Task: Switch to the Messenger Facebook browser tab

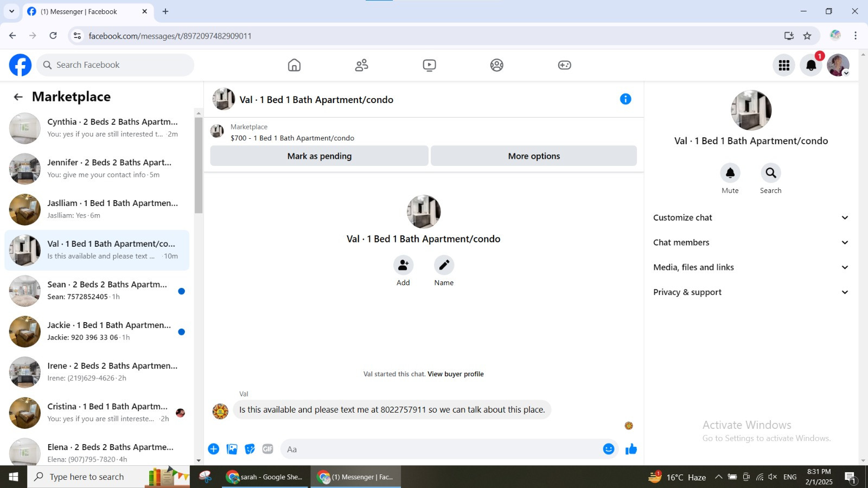Action: (87, 11)
